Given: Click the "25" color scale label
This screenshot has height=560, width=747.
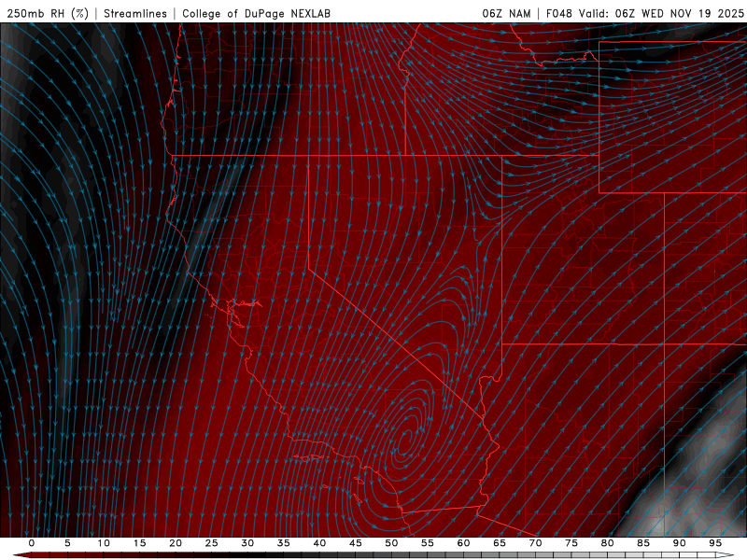Looking at the screenshot, I should pyautogui.click(x=212, y=543).
